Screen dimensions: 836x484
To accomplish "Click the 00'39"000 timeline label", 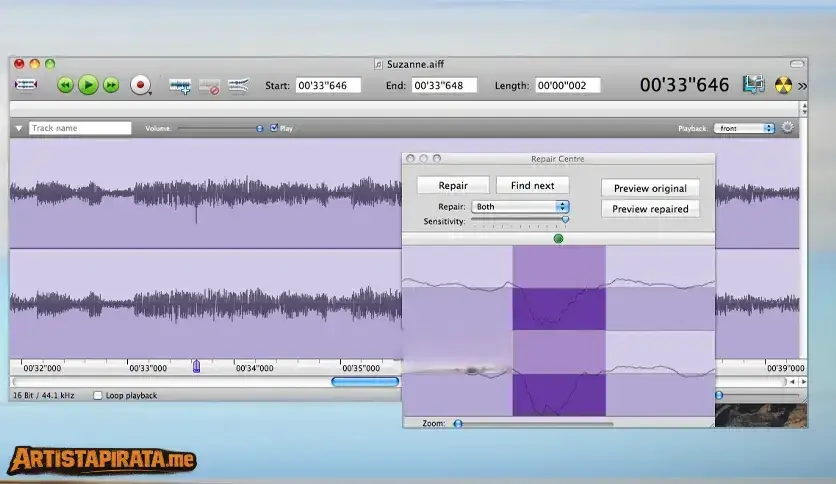I will [785, 368].
